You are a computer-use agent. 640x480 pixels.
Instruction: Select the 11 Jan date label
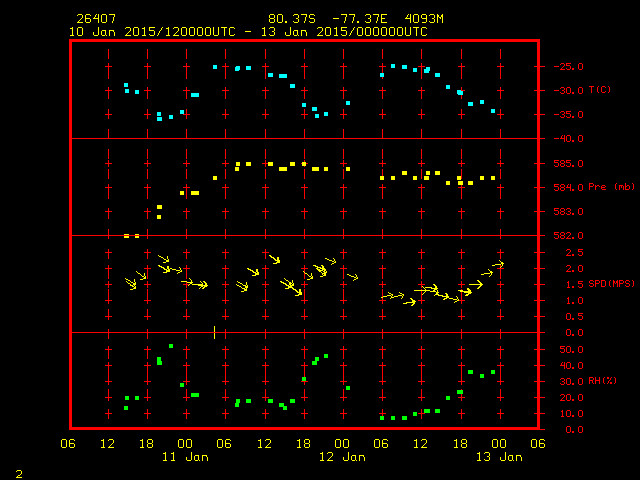click(x=185, y=457)
